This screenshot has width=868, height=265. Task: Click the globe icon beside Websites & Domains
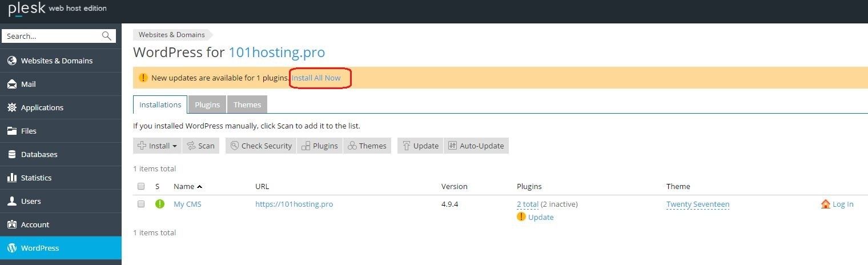[x=11, y=61]
